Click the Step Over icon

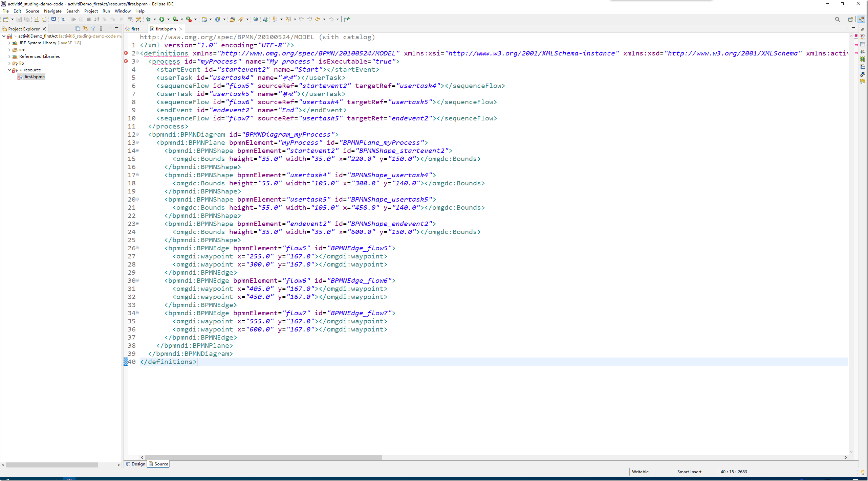point(112,19)
